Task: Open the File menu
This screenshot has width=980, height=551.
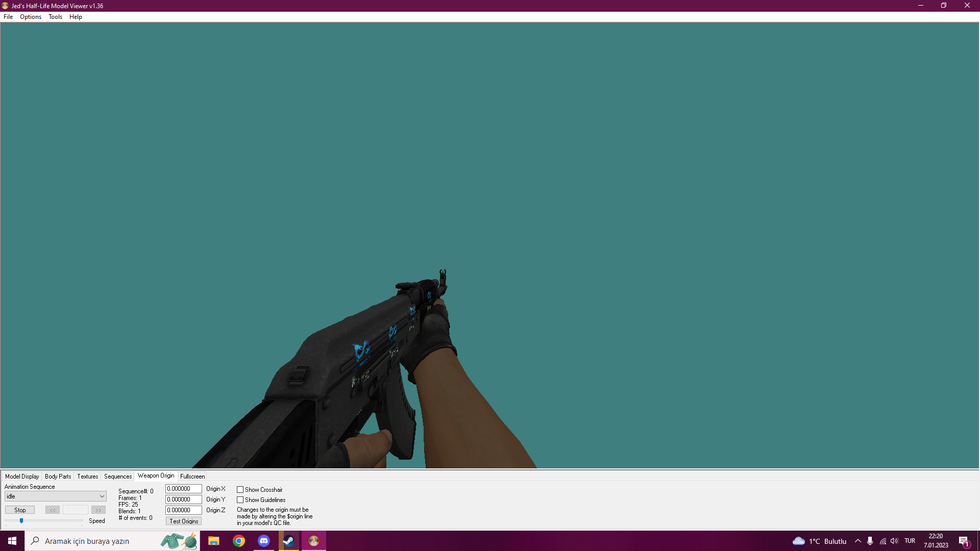Action: point(8,17)
